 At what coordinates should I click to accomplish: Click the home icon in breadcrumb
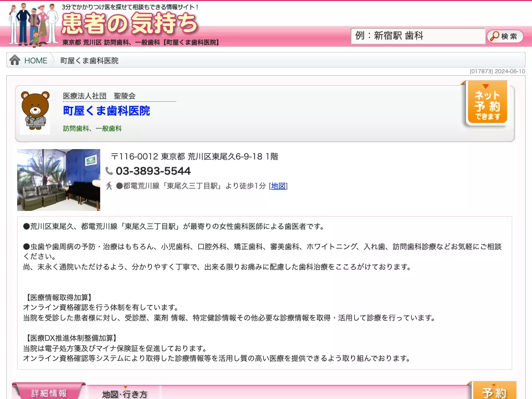point(15,60)
